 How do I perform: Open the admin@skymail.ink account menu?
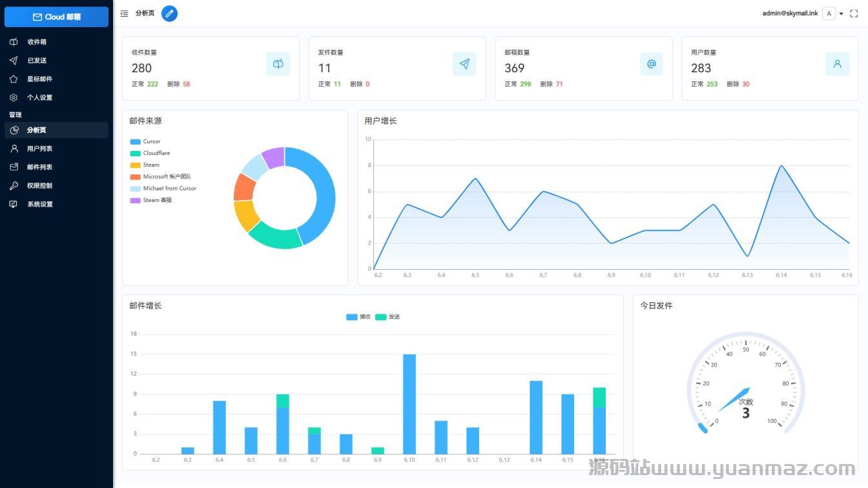790,13
